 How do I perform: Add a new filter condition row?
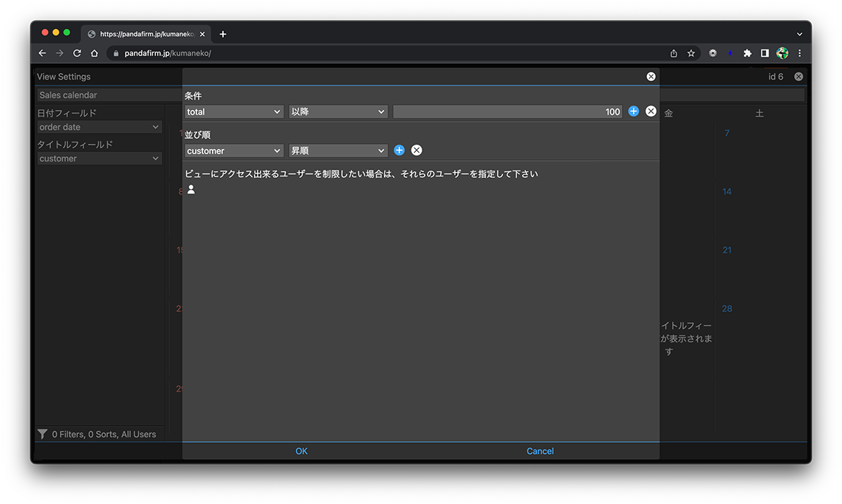click(634, 111)
